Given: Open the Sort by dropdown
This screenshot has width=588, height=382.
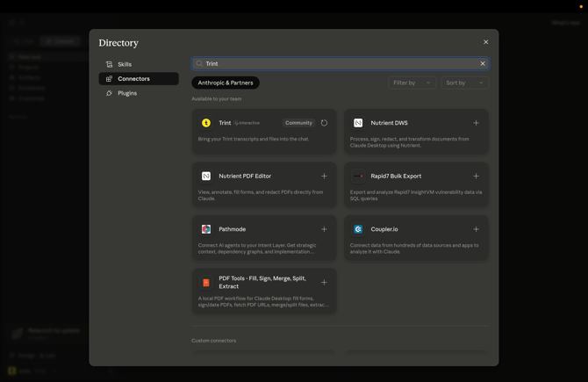Looking at the screenshot, I should point(464,83).
